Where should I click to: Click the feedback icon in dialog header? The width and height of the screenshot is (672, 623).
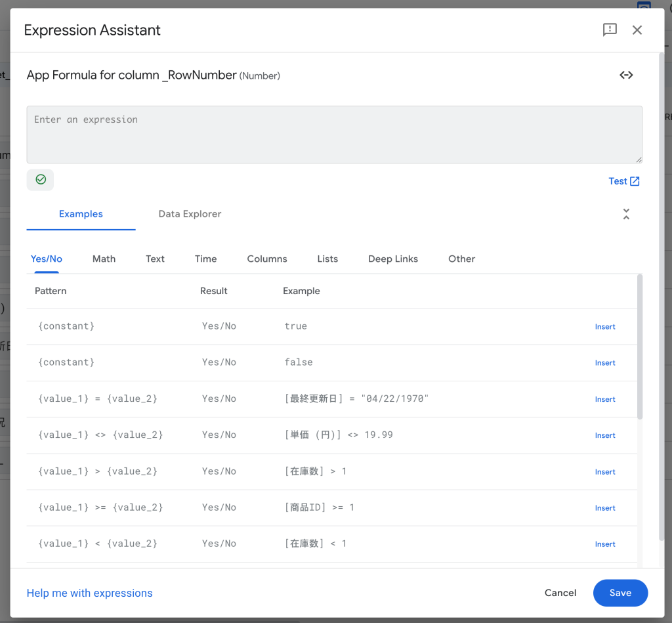[x=610, y=30]
